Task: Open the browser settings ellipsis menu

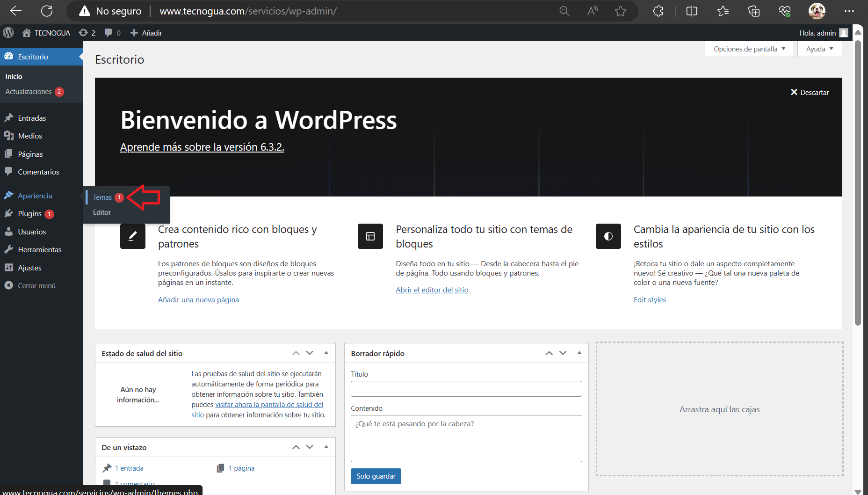Action: (x=849, y=11)
